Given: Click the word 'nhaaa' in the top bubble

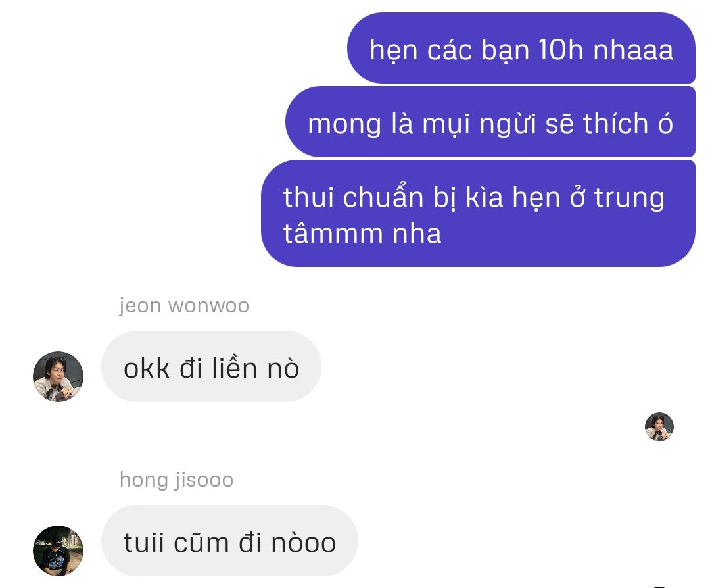Looking at the screenshot, I should (x=633, y=49).
